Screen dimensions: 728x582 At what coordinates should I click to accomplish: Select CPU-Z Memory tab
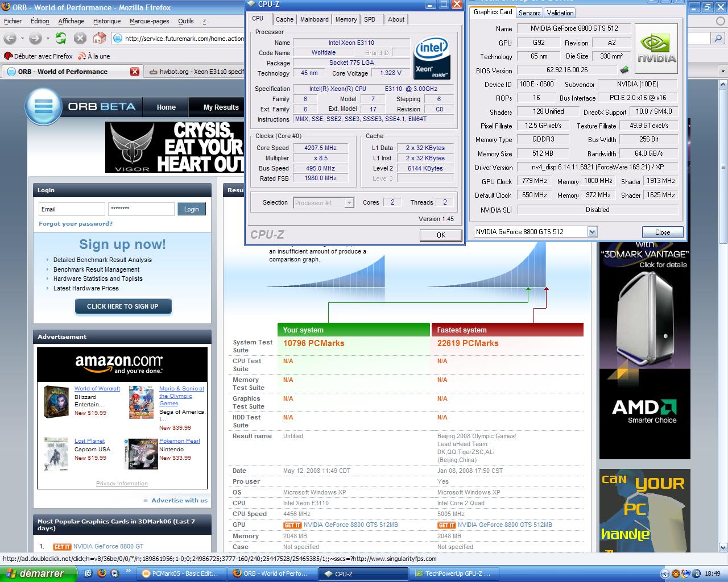point(346,19)
